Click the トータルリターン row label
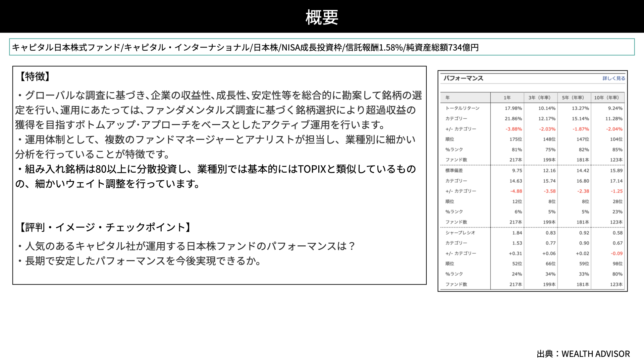 pos(462,108)
